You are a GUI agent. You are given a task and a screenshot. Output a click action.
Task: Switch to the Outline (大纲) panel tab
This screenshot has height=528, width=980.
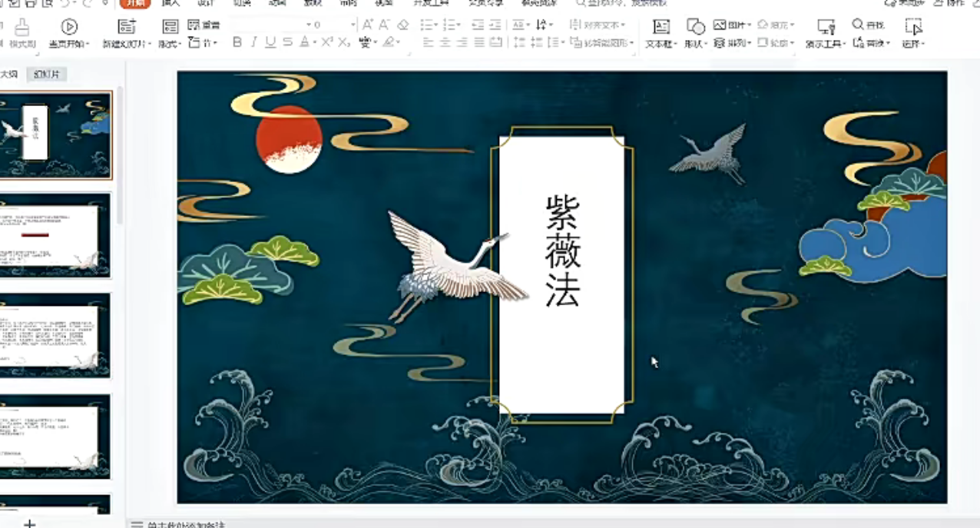click(x=8, y=74)
